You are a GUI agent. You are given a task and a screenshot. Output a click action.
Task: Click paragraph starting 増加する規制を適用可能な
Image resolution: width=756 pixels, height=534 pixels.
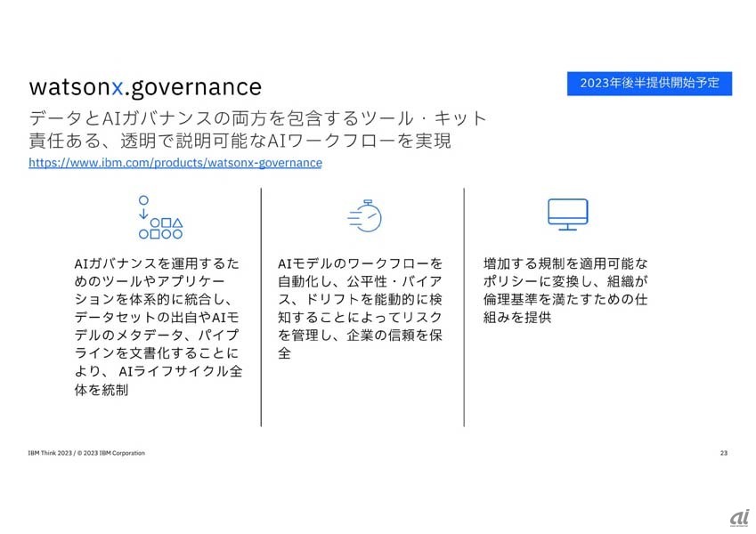(565, 290)
